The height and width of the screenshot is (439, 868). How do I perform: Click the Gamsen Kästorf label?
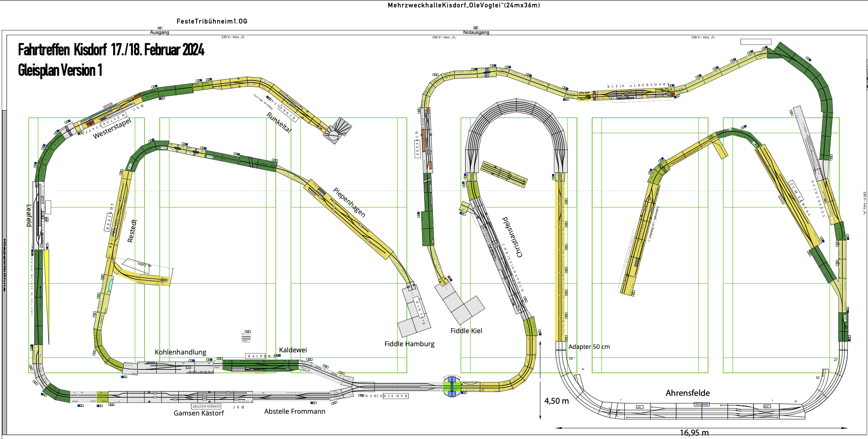pyautogui.click(x=198, y=413)
